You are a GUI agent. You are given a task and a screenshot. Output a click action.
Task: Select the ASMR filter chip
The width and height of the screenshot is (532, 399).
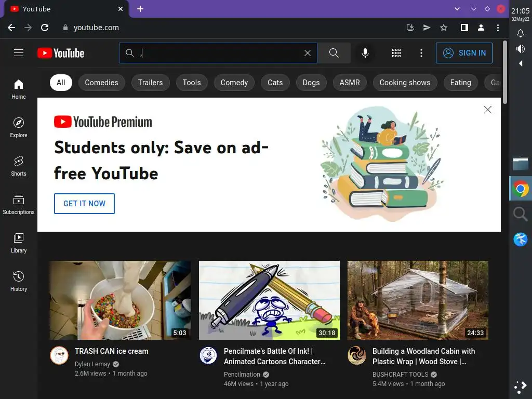click(350, 83)
